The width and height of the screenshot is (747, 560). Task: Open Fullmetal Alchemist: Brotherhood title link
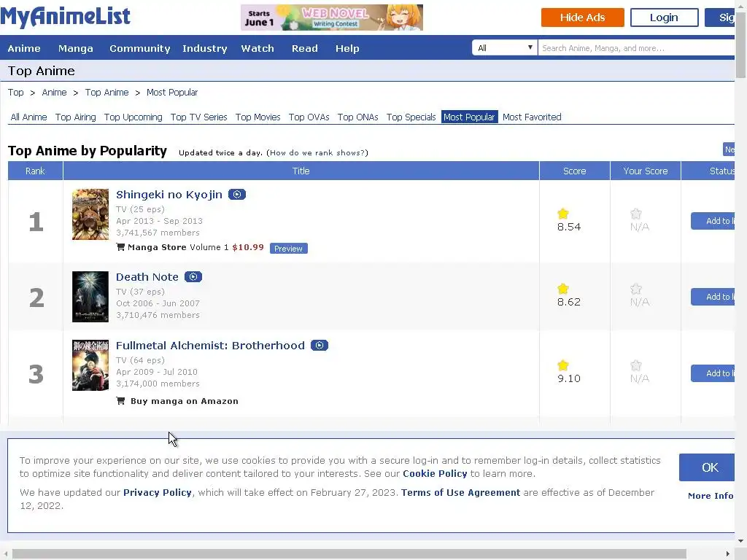coord(210,345)
